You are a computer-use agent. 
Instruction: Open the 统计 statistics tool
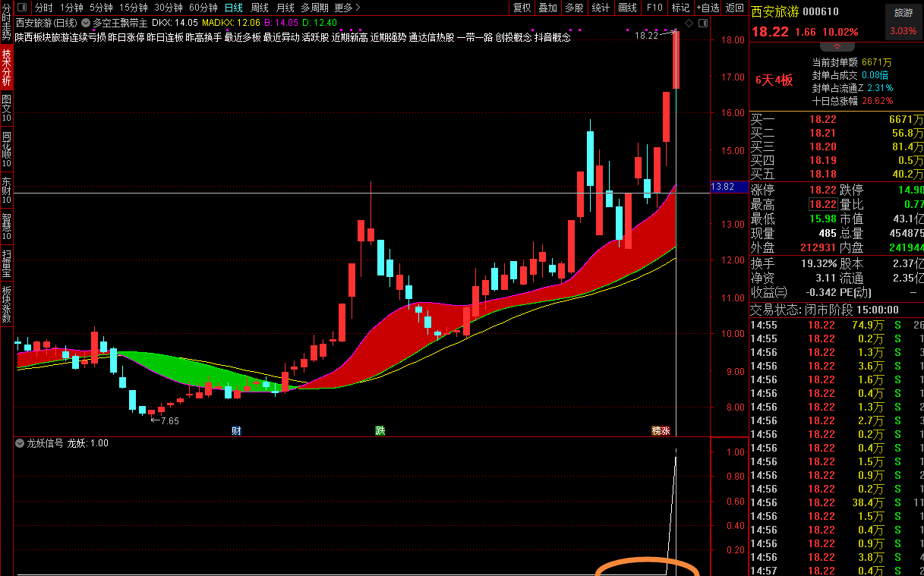tap(601, 8)
